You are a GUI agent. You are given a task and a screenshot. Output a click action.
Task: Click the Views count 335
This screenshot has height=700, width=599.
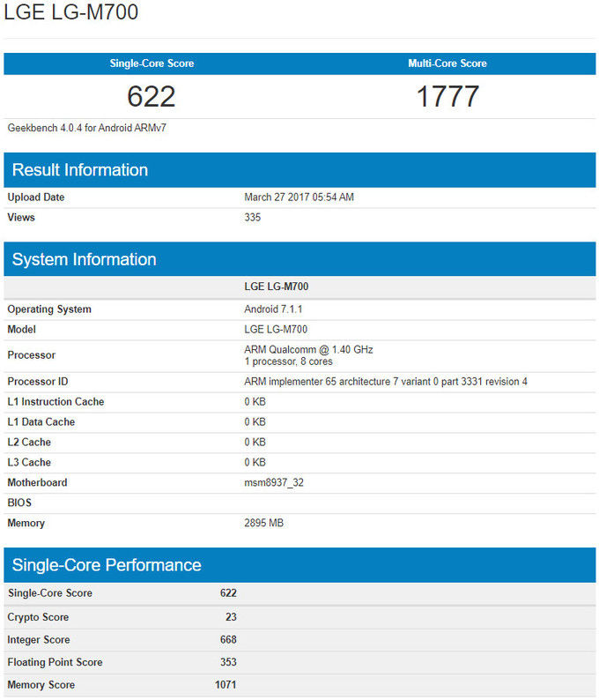tap(252, 217)
